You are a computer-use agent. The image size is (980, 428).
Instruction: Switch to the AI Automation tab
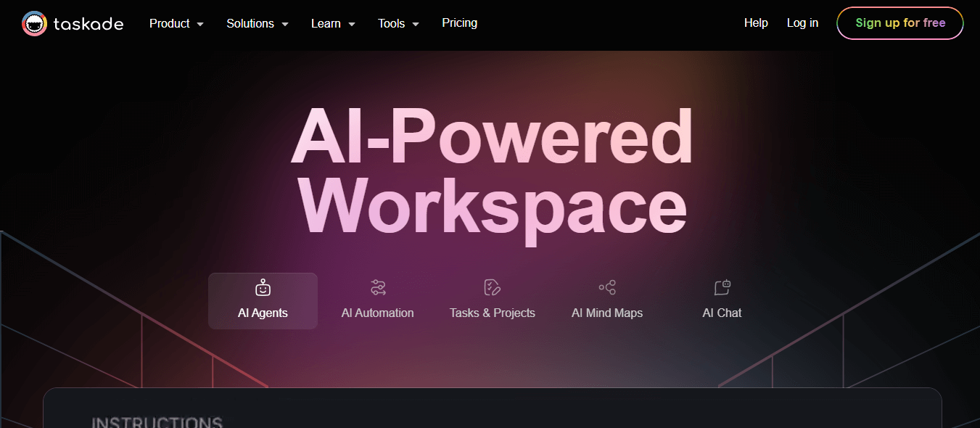click(378, 301)
